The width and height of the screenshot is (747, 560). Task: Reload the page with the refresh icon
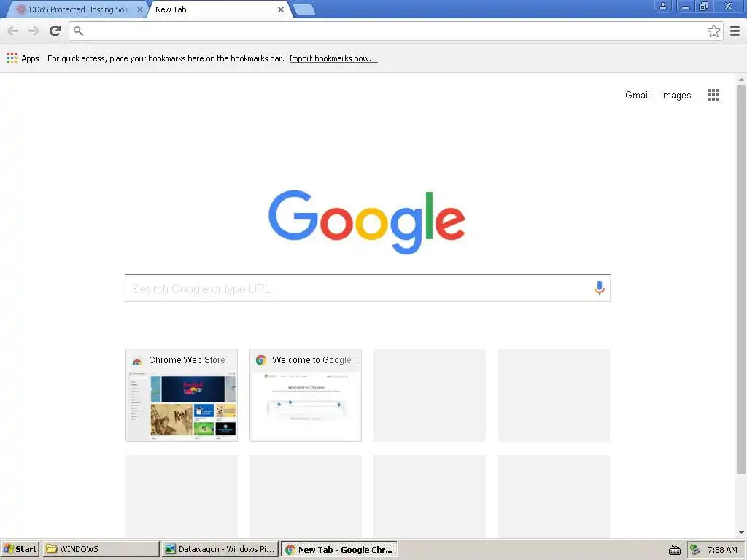(x=55, y=31)
